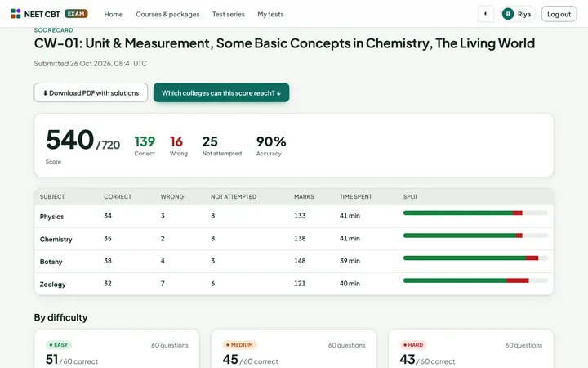Screen dimensions: 588x368
Task: Open My tests in navigation
Action: point(270,14)
